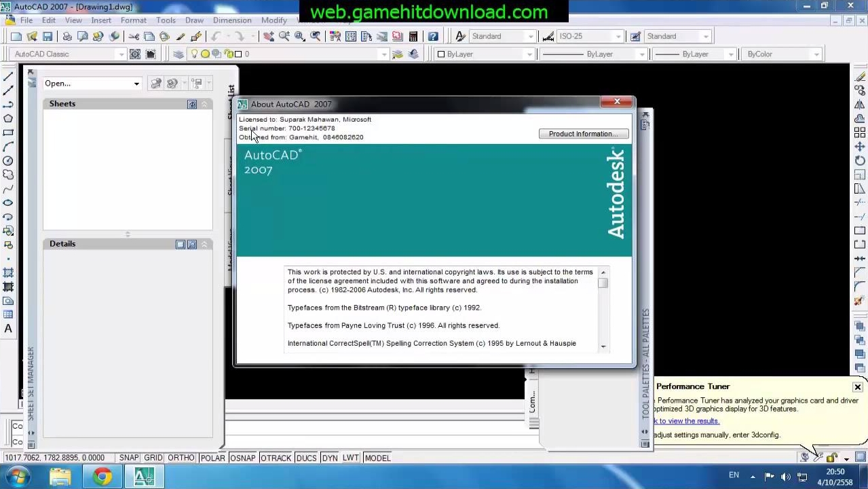Click the view the results link
The width and height of the screenshot is (868, 489).
[x=685, y=421]
